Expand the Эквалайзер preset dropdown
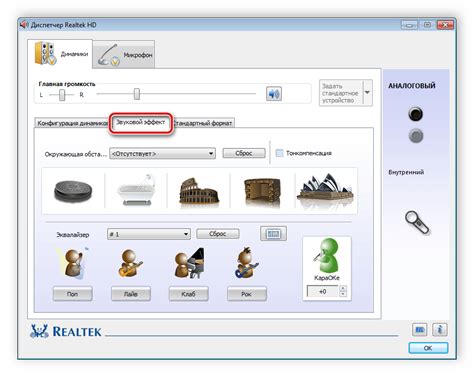Screen dimensions: 474x377 pyautogui.click(x=149, y=234)
